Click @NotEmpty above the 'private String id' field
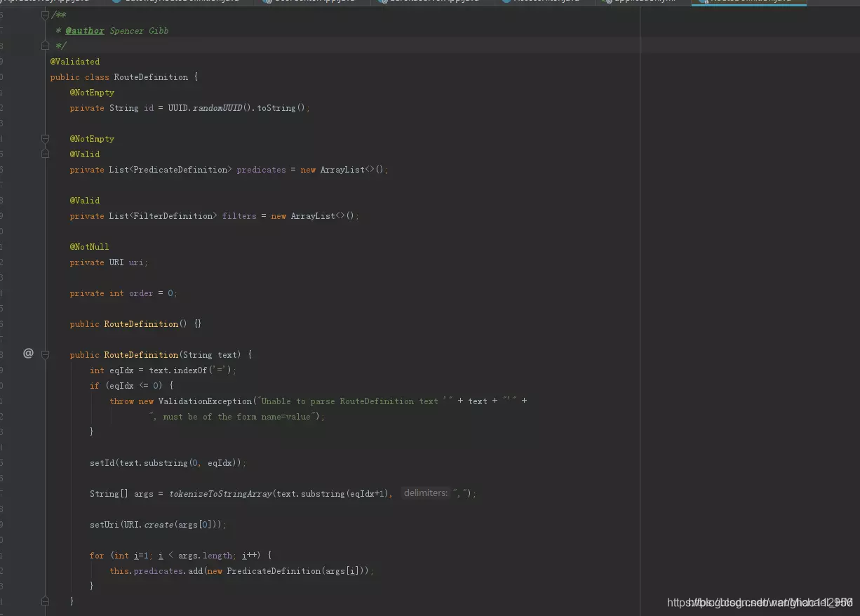 (92, 93)
